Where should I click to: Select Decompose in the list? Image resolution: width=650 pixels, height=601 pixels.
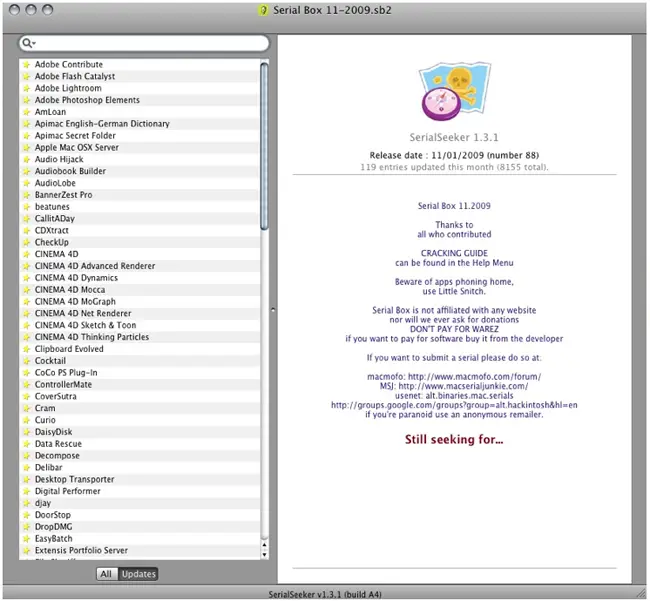click(140, 456)
